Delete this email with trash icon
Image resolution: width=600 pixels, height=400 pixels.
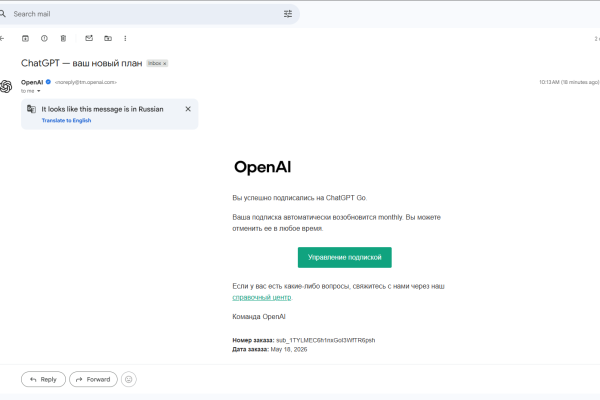(x=63, y=38)
